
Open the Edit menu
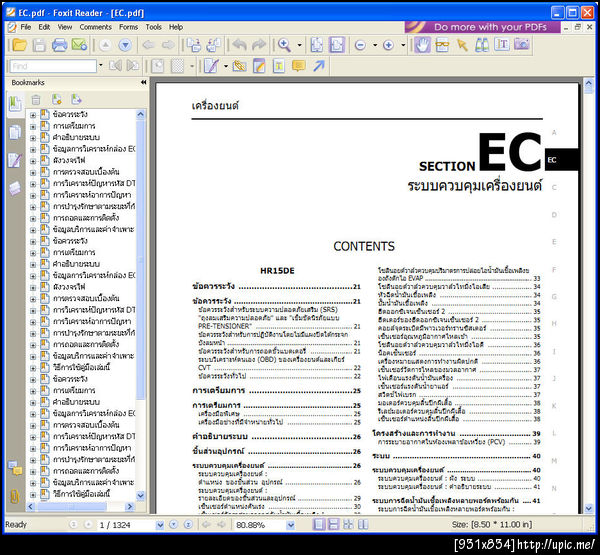pos(44,27)
